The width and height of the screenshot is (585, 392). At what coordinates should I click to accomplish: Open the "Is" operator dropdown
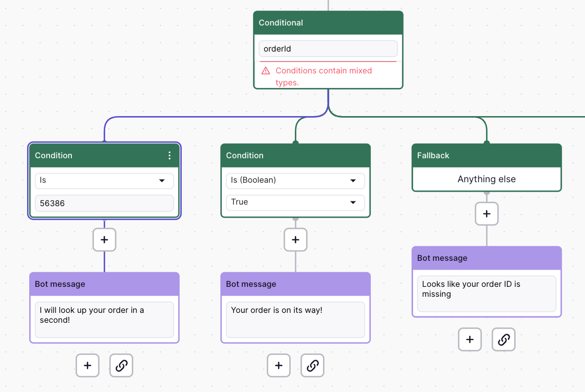pos(104,181)
